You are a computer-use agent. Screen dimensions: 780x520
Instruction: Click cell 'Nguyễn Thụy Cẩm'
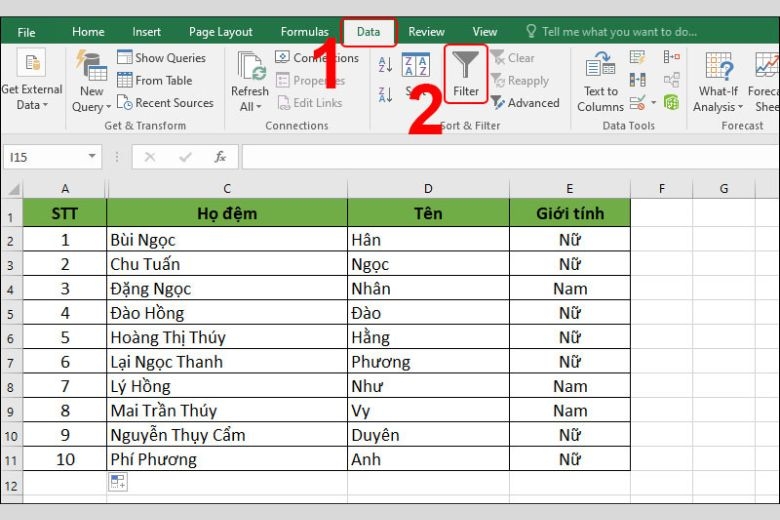point(227,435)
